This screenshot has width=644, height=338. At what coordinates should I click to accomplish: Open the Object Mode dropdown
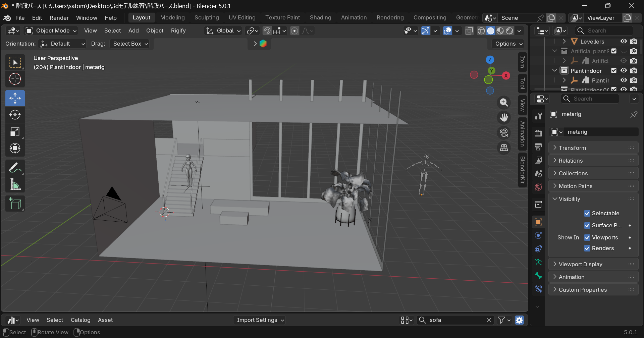(x=52, y=31)
